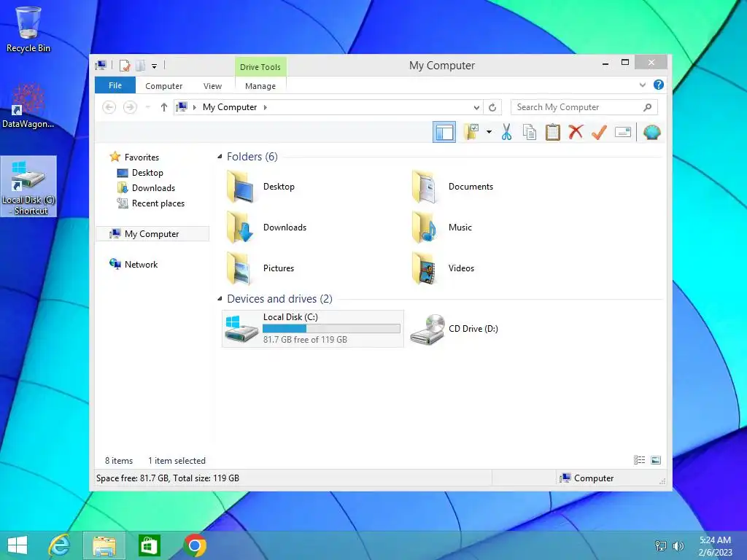
Task: Select the Downloads folder in Folders
Action: 266,227
